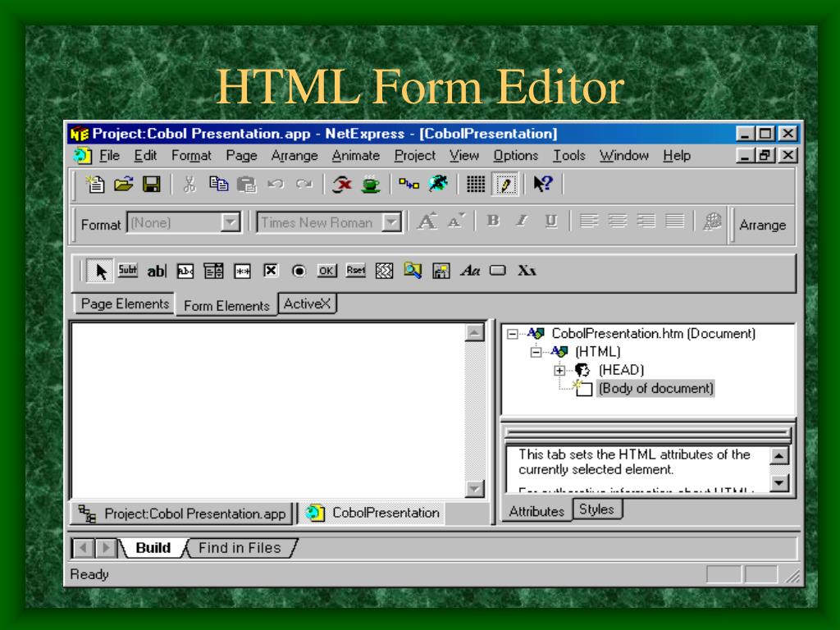Toggle Bold formatting
The height and width of the screenshot is (630, 840).
493,221
